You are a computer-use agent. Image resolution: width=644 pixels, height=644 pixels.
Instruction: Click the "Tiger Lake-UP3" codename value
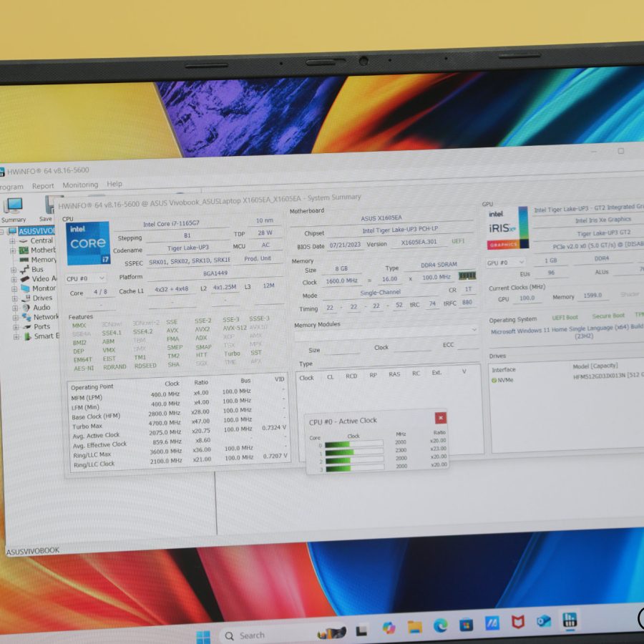click(x=188, y=248)
